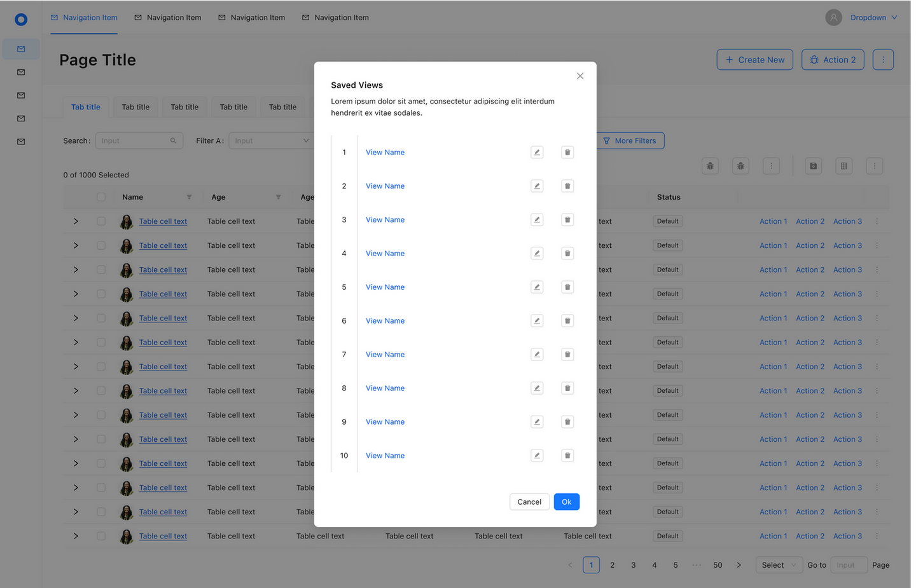Click the user avatar icon
The width and height of the screenshot is (916, 588).
tap(833, 18)
